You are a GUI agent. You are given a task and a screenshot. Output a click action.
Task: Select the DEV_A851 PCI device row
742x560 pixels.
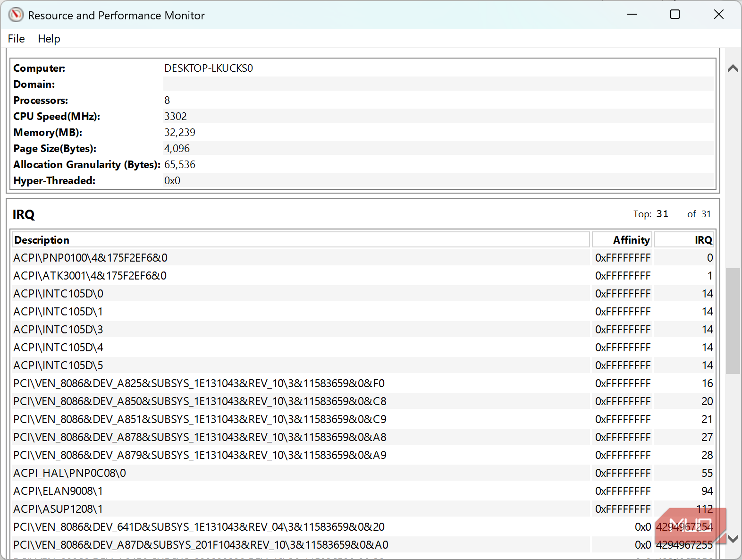363,419
